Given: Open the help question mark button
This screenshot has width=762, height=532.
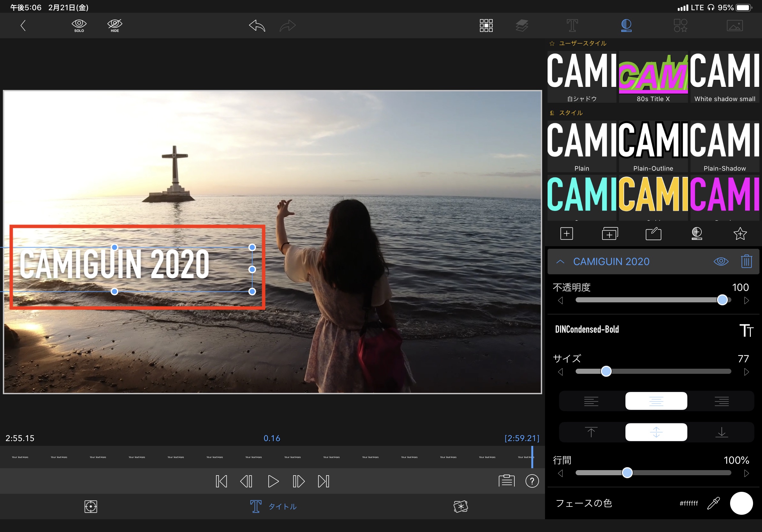Looking at the screenshot, I should [x=532, y=481].
